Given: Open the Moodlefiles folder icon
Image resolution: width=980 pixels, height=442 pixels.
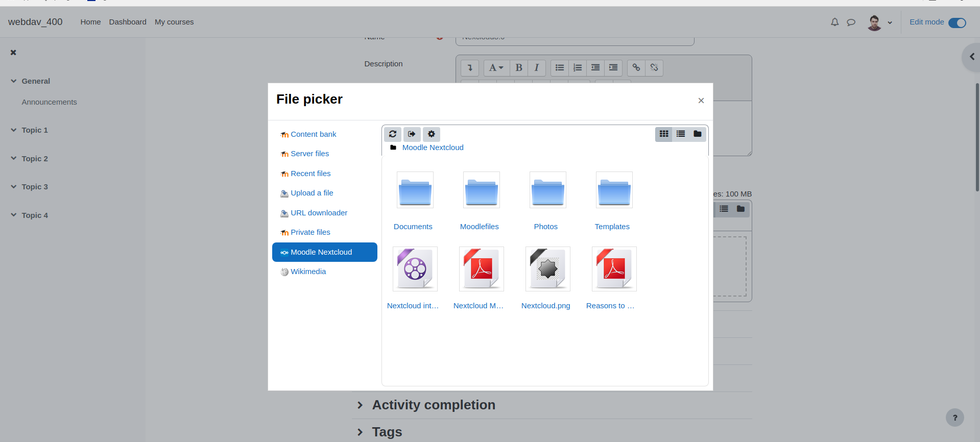Looking at the screenshot, I should pos(482,190).
